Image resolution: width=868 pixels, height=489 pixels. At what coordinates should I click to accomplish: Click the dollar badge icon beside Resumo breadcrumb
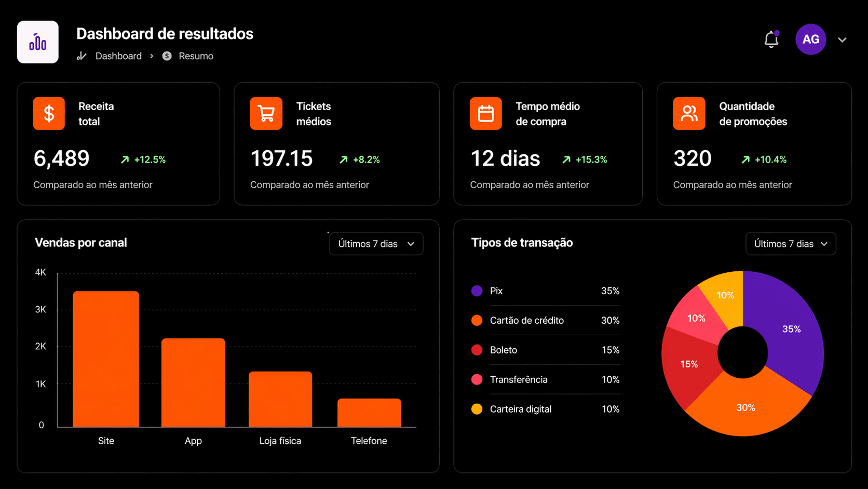tap(166, 56)
